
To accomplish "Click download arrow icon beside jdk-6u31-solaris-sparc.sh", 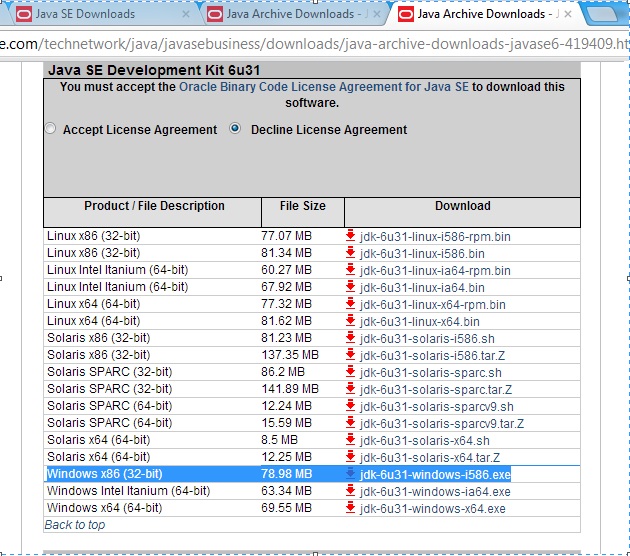I will pyautogui.click(x=350, y=372).
